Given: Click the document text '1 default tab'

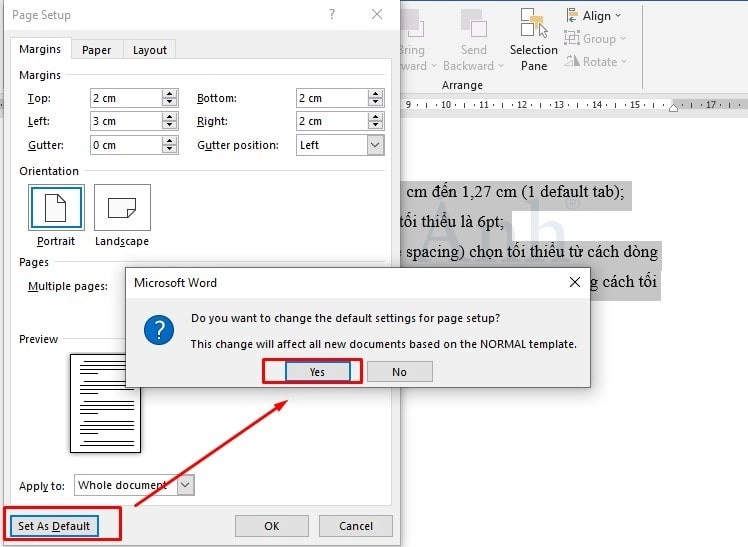Looking at the screenshot, I should point(571,192).
